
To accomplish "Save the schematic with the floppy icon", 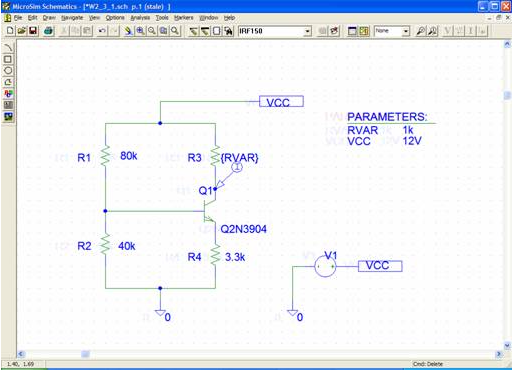I will tap(33, 31).
